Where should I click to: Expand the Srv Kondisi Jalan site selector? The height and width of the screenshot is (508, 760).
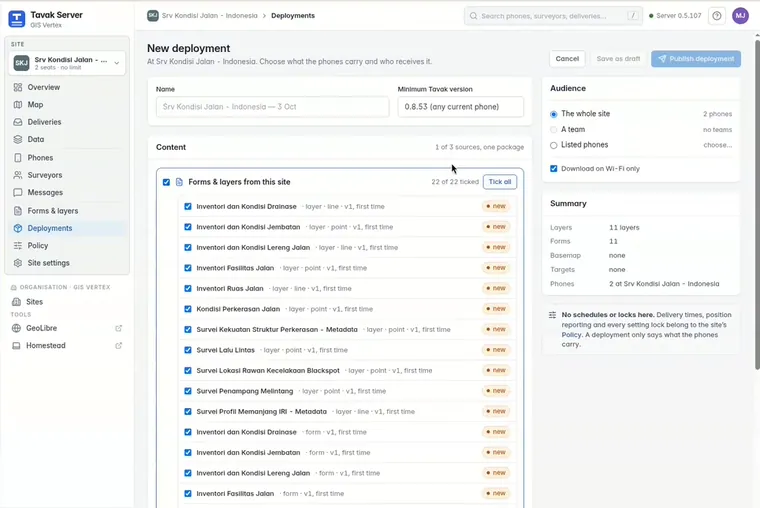(x=67, y=63)
